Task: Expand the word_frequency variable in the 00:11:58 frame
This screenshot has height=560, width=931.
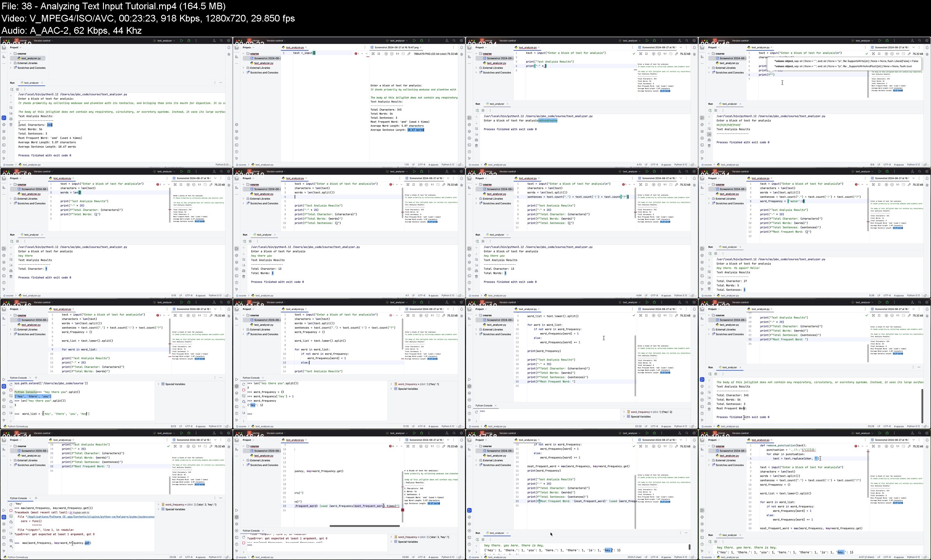Action: click(392, 384)
